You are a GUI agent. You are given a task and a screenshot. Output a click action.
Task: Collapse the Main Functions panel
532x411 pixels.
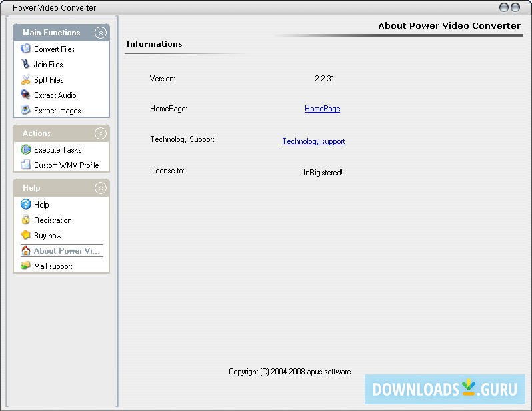101,33
